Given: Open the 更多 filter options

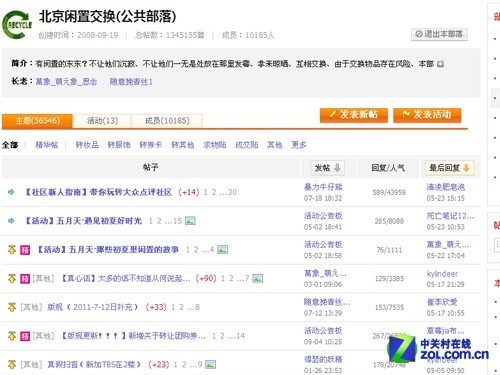Looking at the screenshot, I should click(299, 145).
